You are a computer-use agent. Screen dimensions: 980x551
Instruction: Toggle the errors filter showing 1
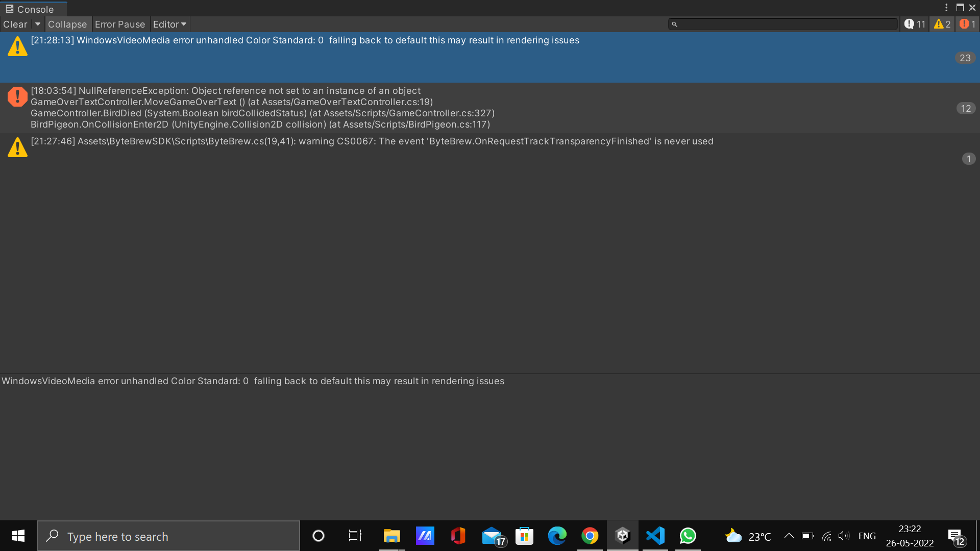pyautogui.click(x=968, y=24)
